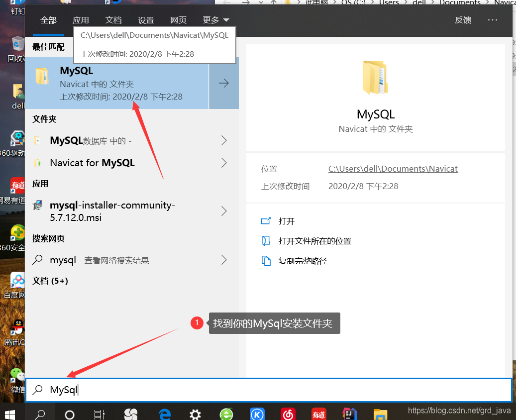Open the NetEase Youdao desktop icon
The image size is (516, 420).
13,191
